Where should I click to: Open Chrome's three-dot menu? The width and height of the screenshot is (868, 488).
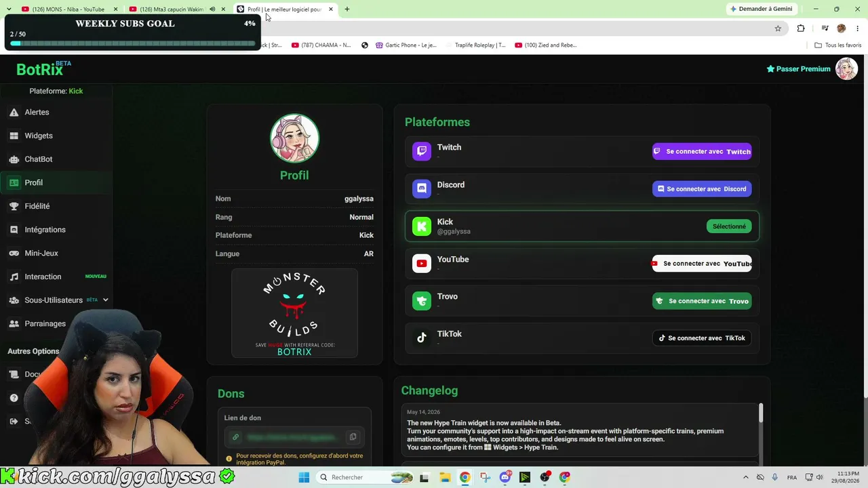coord(857,28)
